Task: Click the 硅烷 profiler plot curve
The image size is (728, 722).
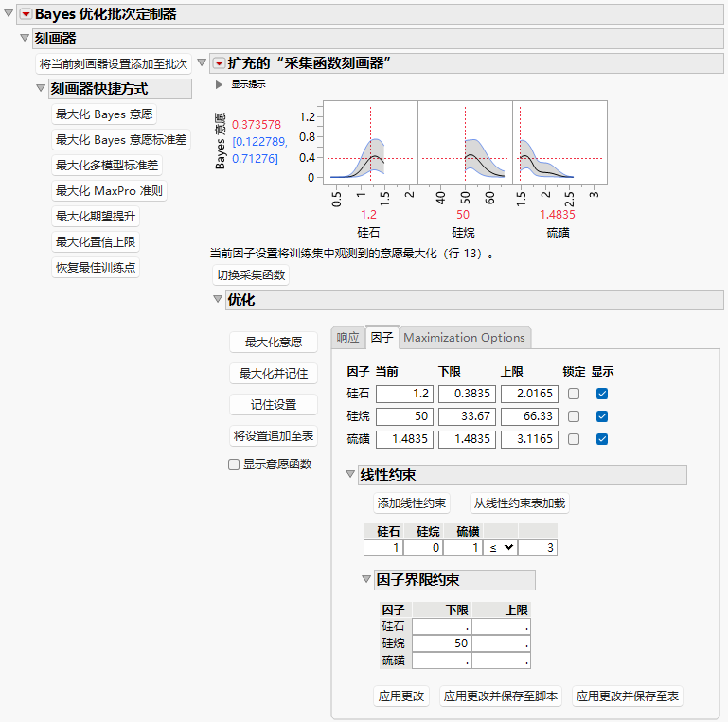Action: click(465, 142)
